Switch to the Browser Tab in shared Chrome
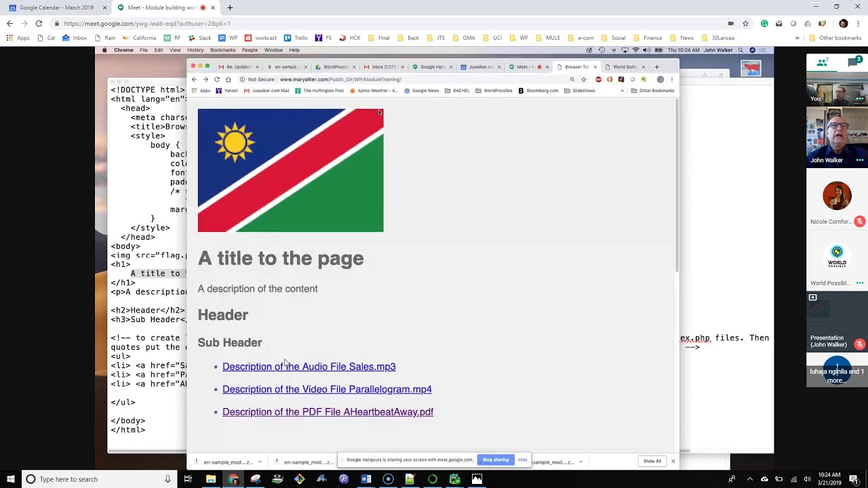 pyautogui.click(x=577, y=67)
